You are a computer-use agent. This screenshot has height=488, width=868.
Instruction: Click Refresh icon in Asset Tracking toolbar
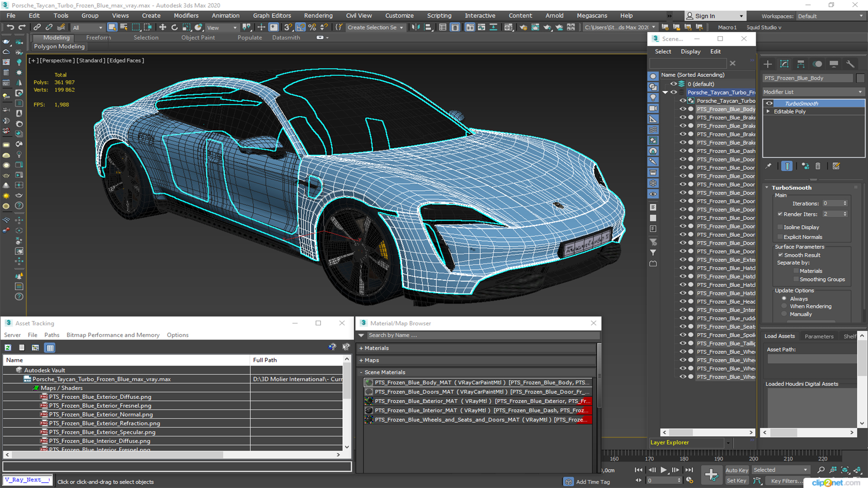(x=8, y=347)
